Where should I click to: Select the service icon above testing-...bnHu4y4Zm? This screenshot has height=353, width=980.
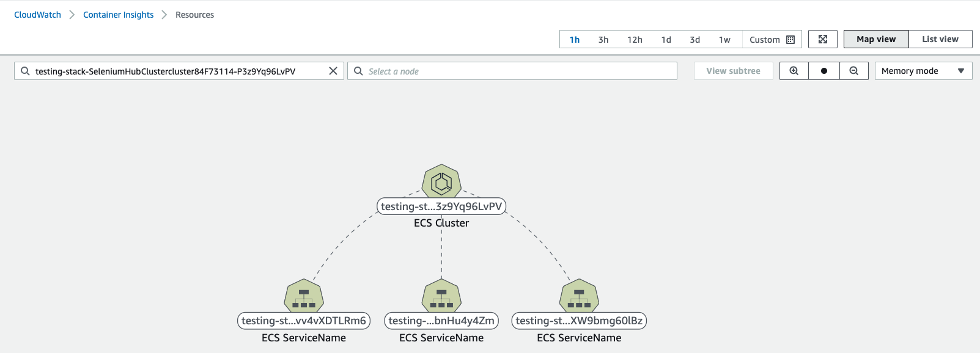[x=441, y=296]
